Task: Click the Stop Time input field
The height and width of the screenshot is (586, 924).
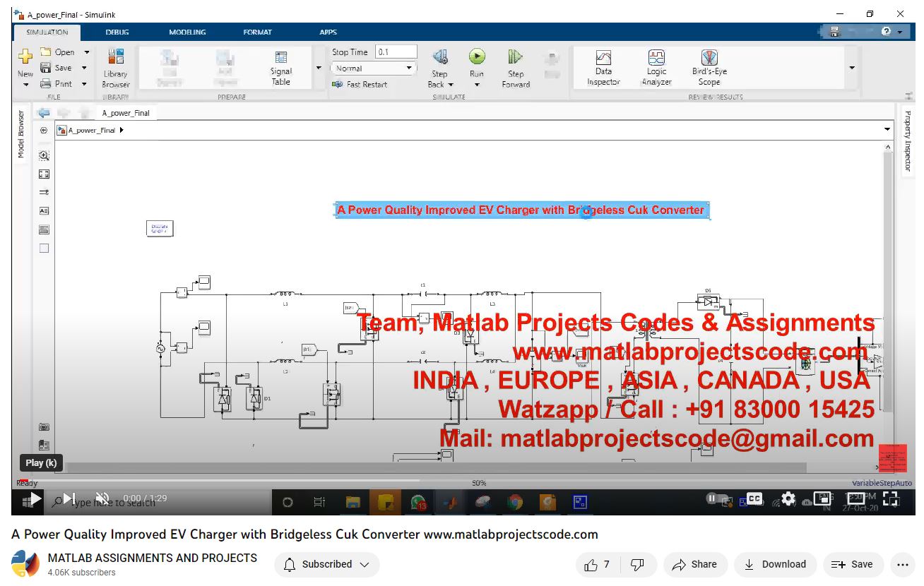Action: pyautogui.click(x=396, y=52)
